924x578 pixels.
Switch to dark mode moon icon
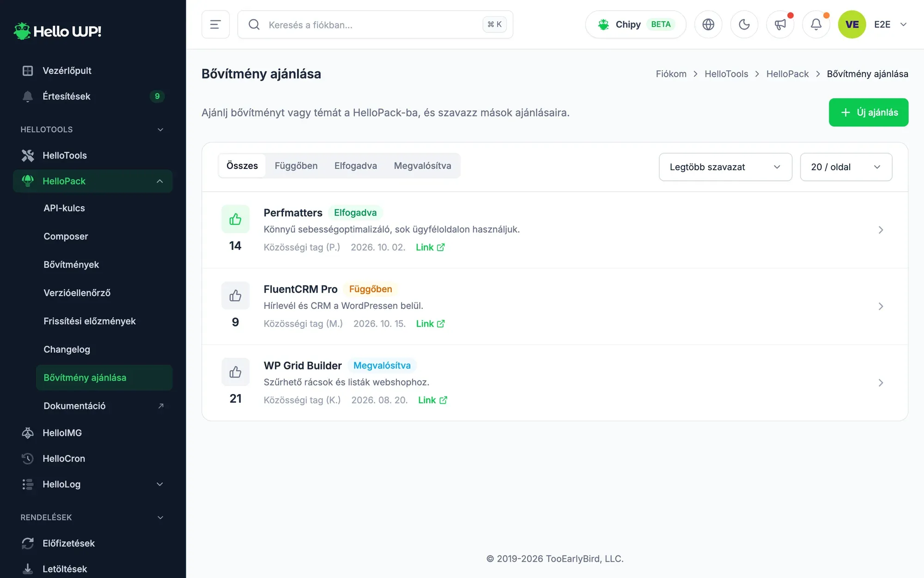tap(744, 25)
